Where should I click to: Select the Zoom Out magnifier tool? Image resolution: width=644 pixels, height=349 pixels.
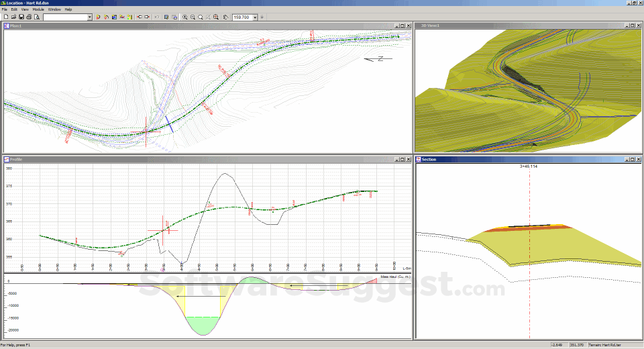click(x=193, y=17)
